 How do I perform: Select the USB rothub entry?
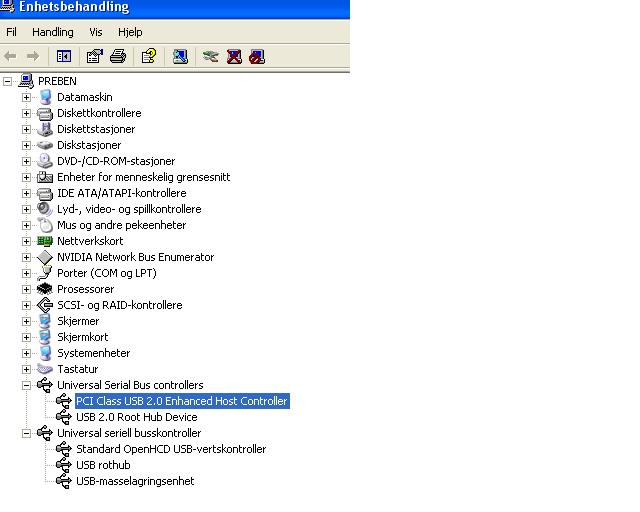coord(103,465)
